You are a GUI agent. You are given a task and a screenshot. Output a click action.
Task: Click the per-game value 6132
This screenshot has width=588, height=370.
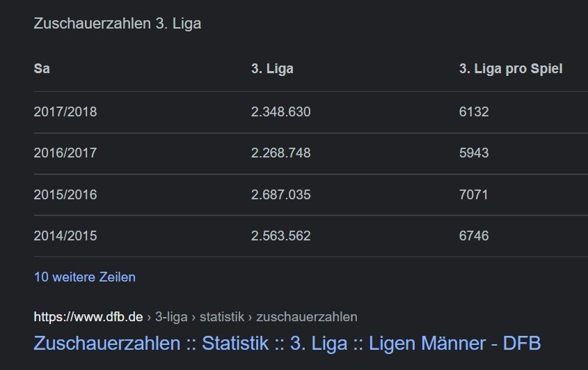tap(474, 112)
